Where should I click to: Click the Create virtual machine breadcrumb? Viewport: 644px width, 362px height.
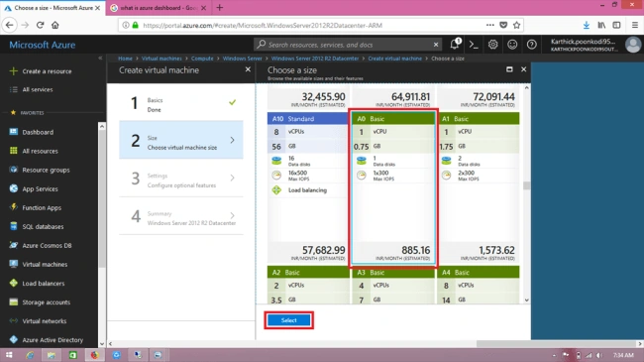coord(394,59)
